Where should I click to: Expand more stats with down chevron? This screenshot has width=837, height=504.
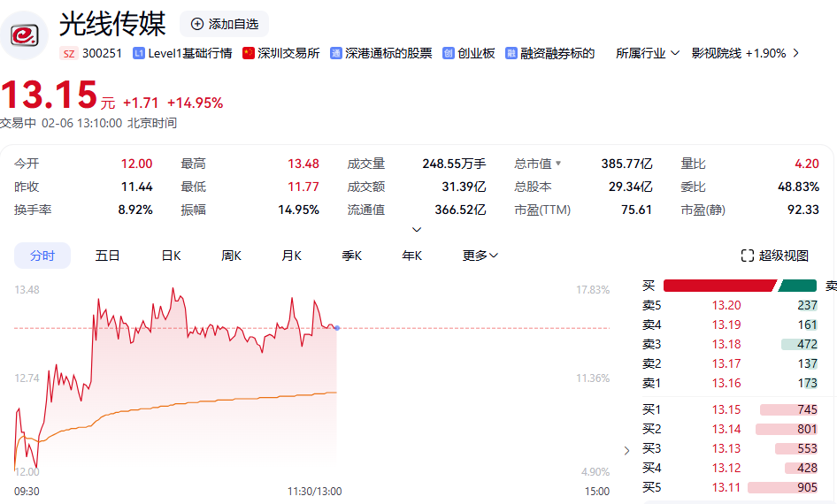tap(417, 229)
